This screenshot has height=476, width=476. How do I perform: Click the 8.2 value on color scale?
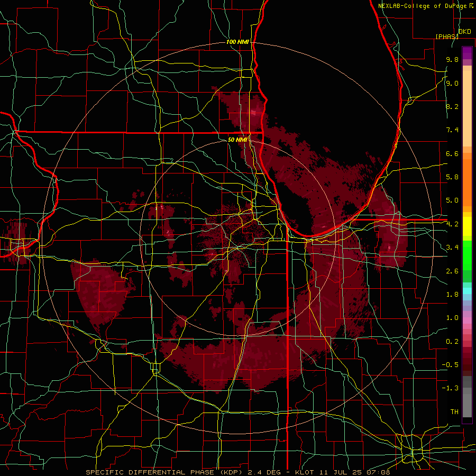click(452, 106)
